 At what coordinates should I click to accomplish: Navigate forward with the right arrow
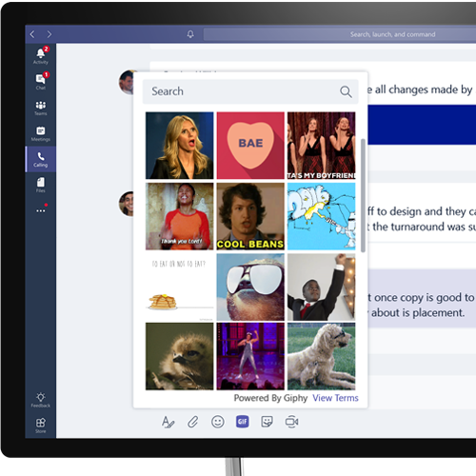tap(50, 34)
